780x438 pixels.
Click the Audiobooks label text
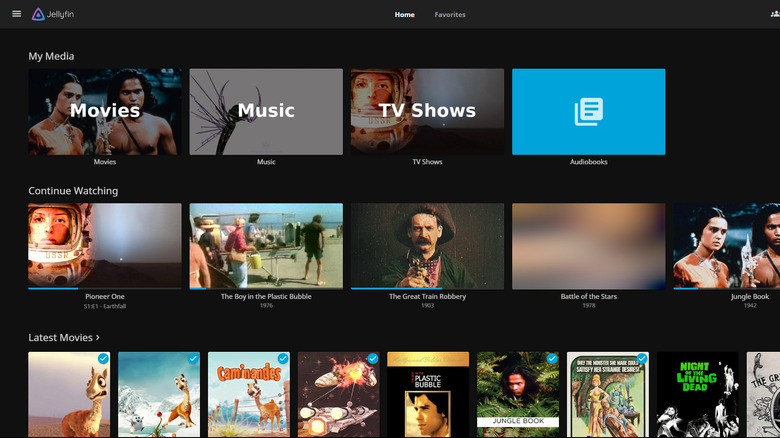point(588,162)
